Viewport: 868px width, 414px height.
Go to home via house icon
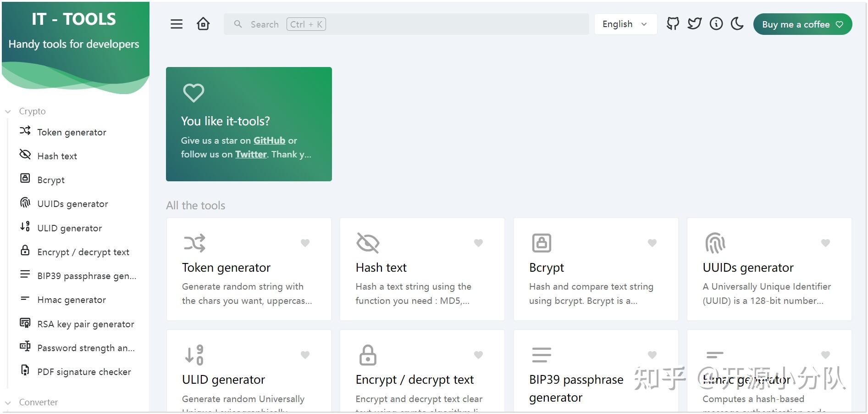203,24
